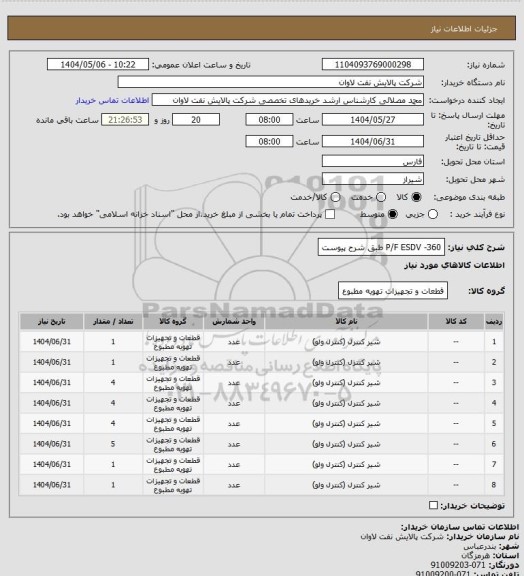Screen dimensions: 524x576
Task: Click row number 4 cell
Action: 494,403
